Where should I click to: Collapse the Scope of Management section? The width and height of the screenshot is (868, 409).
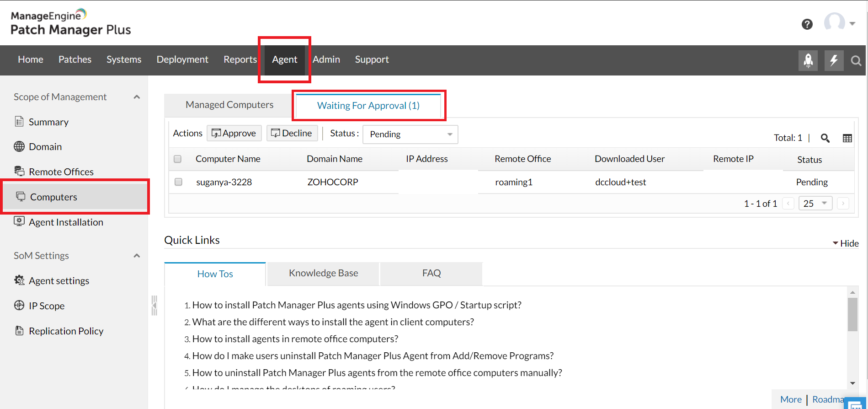tap(137, 97)
